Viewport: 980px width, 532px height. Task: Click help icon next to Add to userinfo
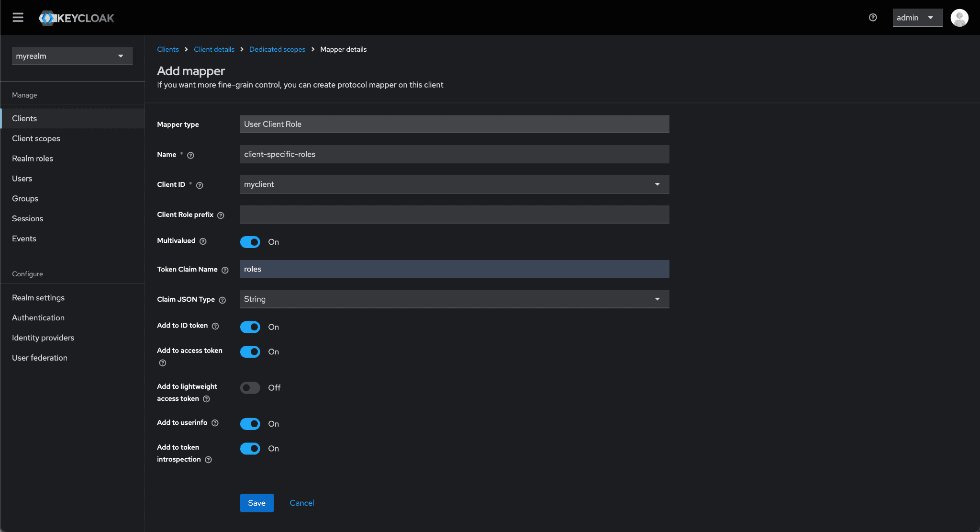pyautogui.click(x=215, y=423)
